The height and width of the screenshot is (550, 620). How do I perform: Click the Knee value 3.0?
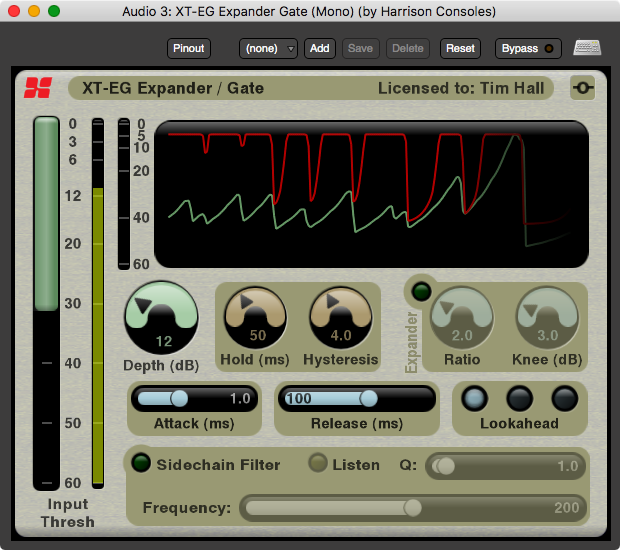(x=548, y=335)
